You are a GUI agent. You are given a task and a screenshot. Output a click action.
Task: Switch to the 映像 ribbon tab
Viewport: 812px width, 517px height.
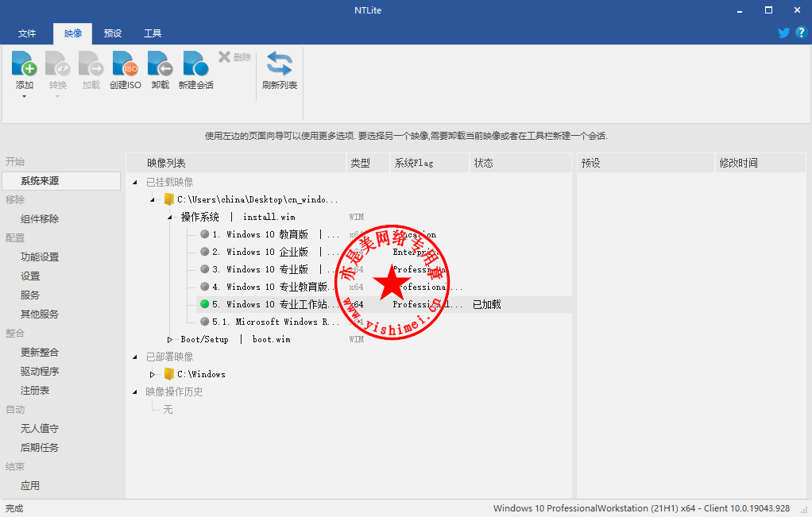(73, 33)
